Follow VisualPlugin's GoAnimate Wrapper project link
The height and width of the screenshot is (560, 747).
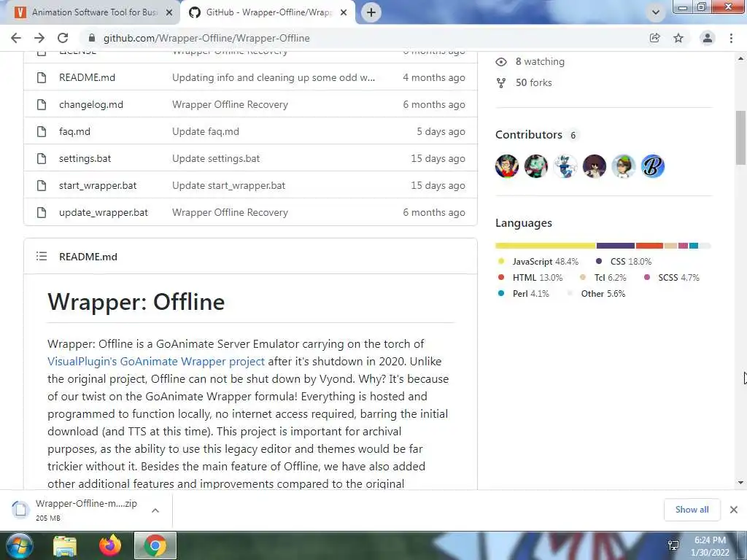pyautogui.click(x=156, y=362)
